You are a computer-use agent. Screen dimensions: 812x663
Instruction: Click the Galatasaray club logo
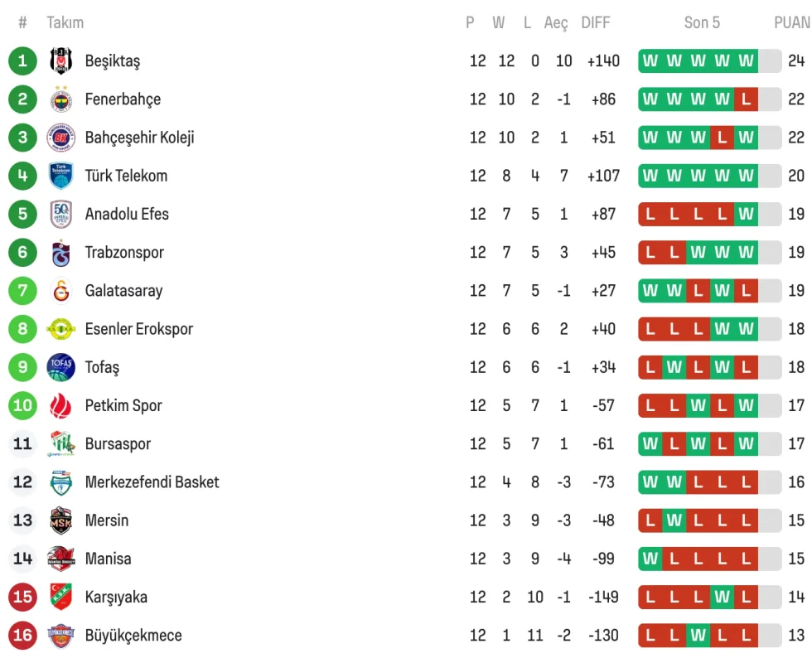[61, 291]
